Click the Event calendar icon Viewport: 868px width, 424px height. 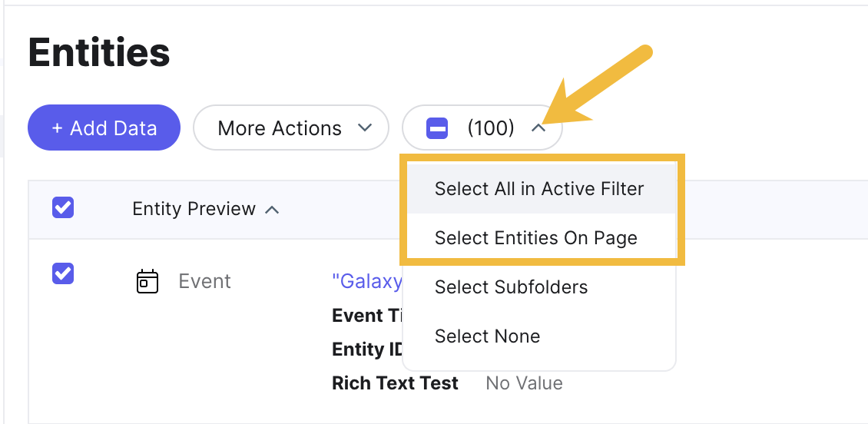[x=147, y=281]
